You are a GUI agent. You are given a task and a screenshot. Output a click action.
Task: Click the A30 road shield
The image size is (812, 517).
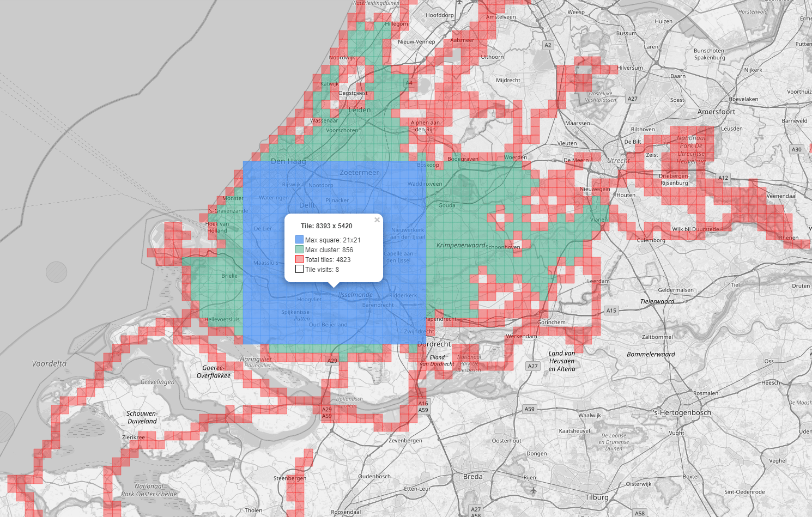pos(797,149)
